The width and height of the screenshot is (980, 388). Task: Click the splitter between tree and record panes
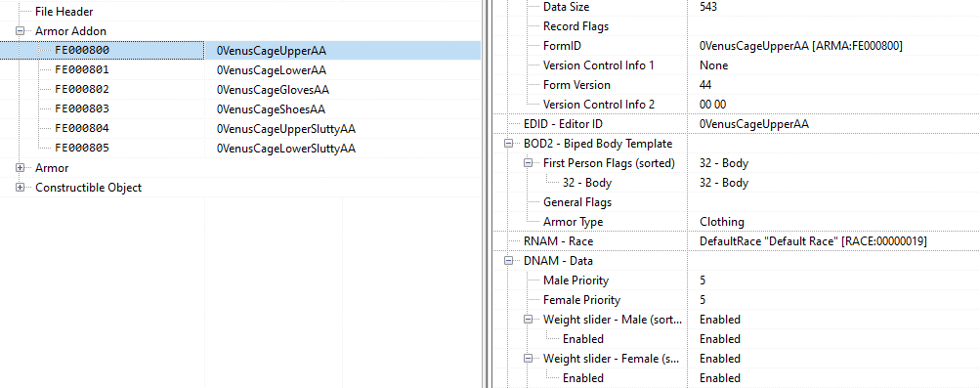coord(487,194)
